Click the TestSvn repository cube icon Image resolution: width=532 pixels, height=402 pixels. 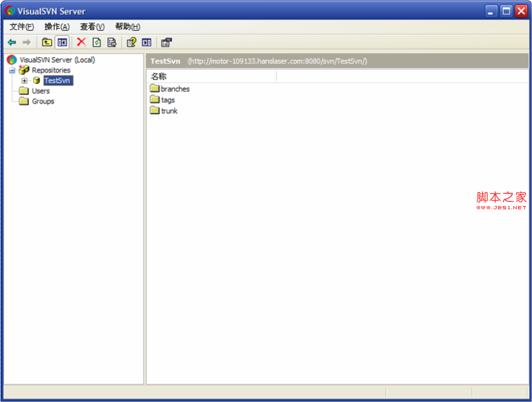[37, 80]
